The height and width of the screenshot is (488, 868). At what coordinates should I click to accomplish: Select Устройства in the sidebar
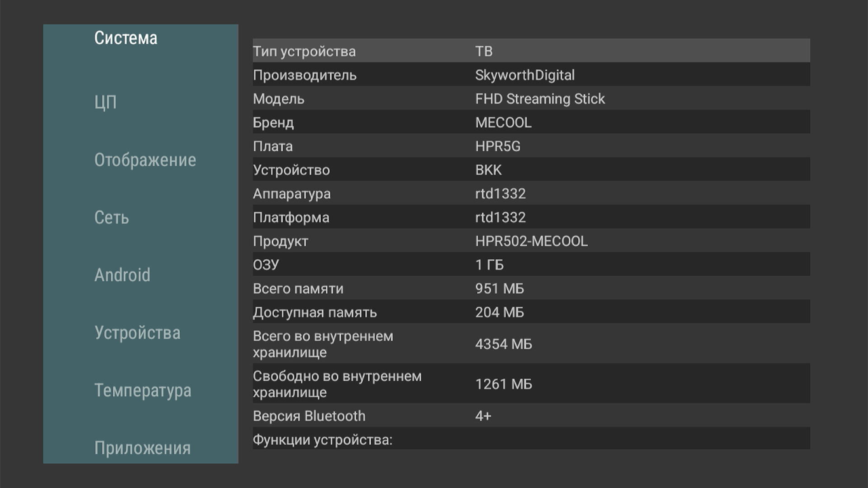click(137, 333)
